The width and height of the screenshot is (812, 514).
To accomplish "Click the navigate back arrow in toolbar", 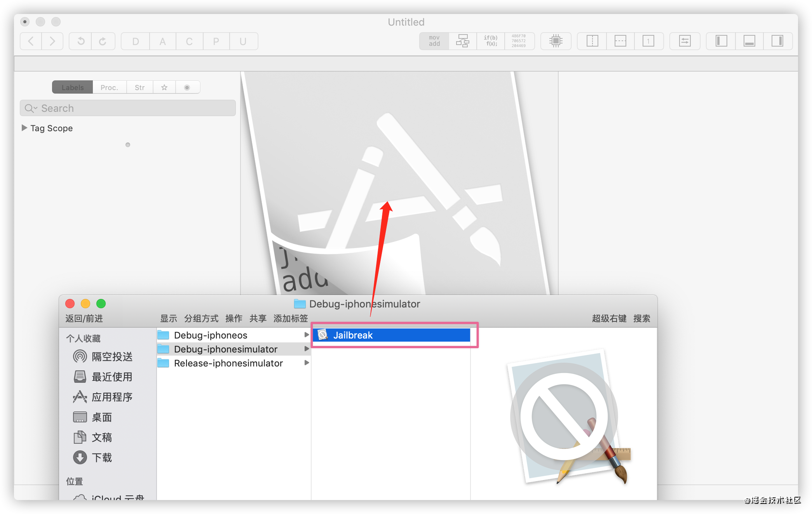I will [31, 41].
